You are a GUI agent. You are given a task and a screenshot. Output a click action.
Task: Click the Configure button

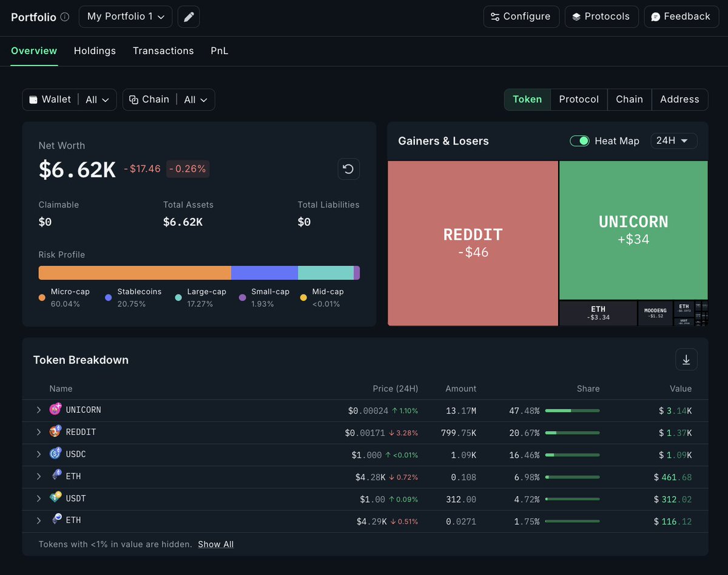tap(521, 17)
